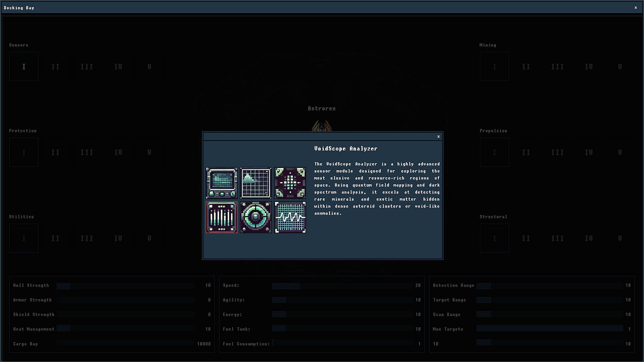Open Mining slot V
This screenshot has width=644, height=362.
point(620,66)
